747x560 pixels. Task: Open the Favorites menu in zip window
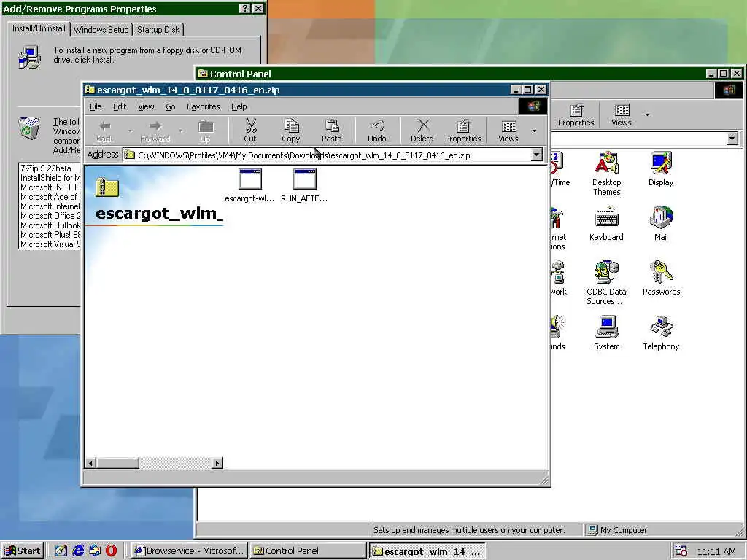pos(203,106)
